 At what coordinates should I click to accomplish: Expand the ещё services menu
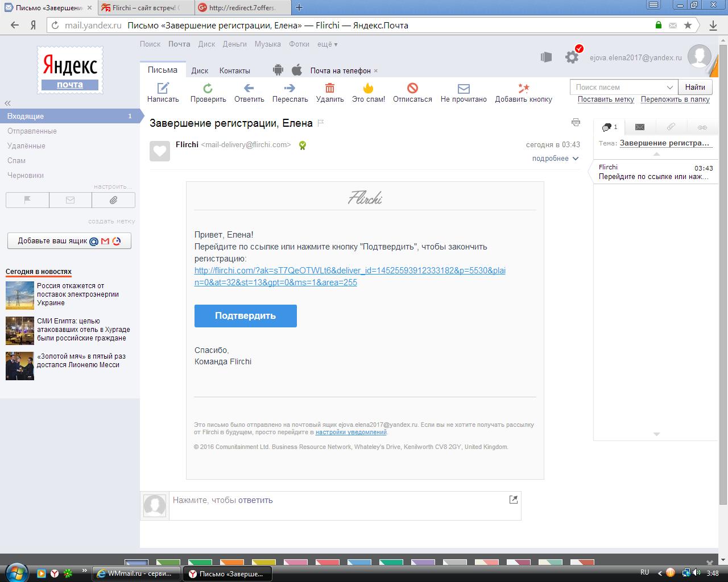point(327,44)
